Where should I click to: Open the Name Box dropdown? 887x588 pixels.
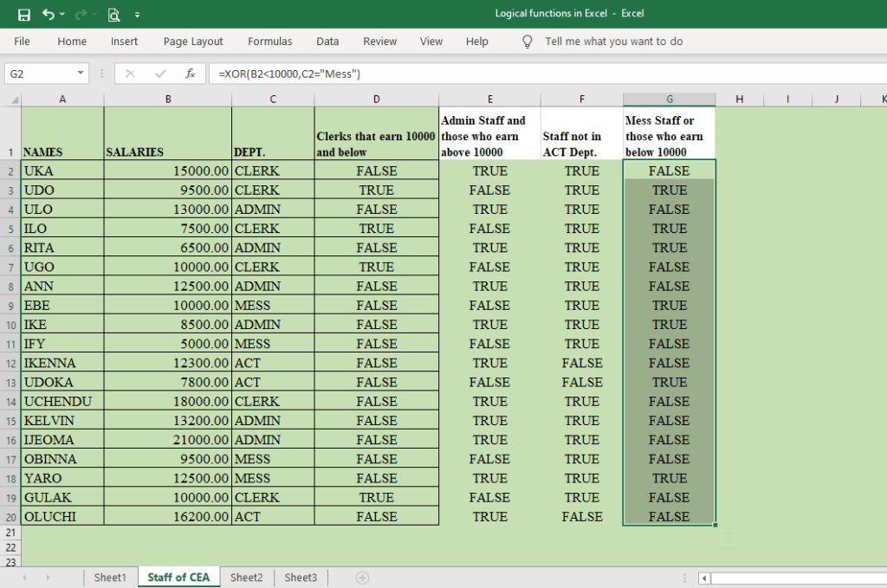point(81,74)
